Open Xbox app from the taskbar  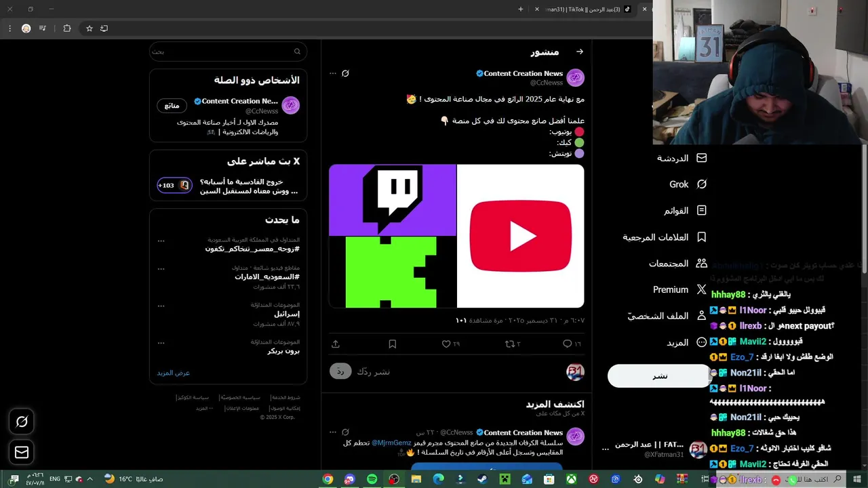571,479
